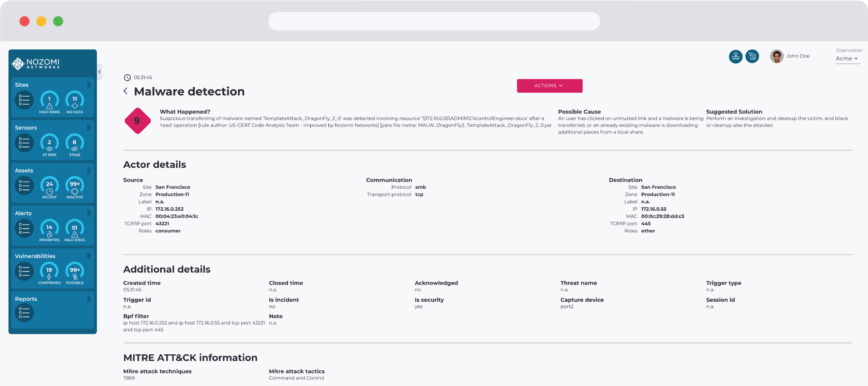
Task: Open the Sites list icon
Action: click(x=24, y=100)
